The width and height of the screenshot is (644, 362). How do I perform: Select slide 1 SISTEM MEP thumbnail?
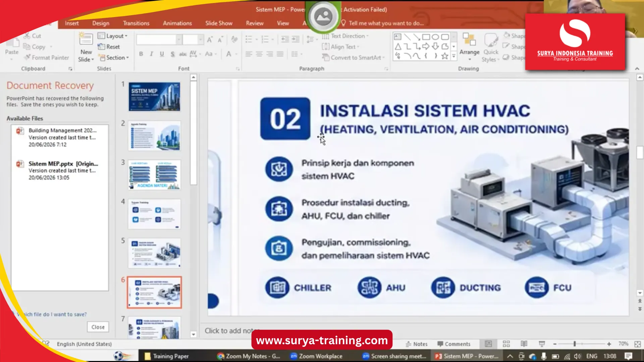pos(154,97)
